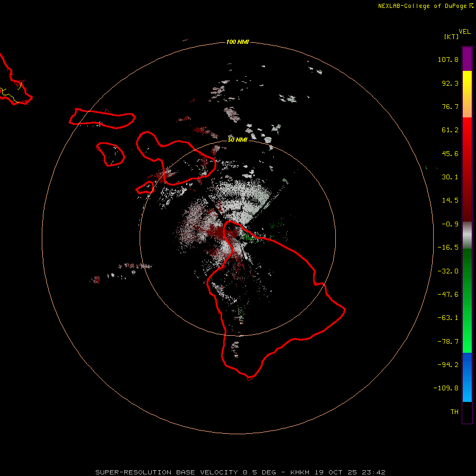Select the 92.3 scale value
Screen dimensions: 476x476
point(450,83)
